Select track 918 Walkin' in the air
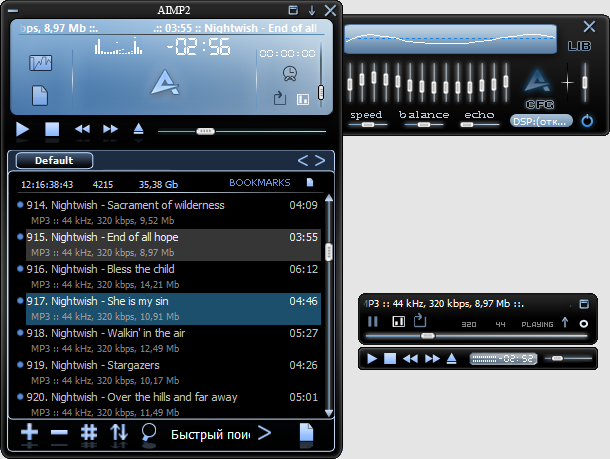Image resolution: width=610 pixels, height=459 pixels. 173,340
